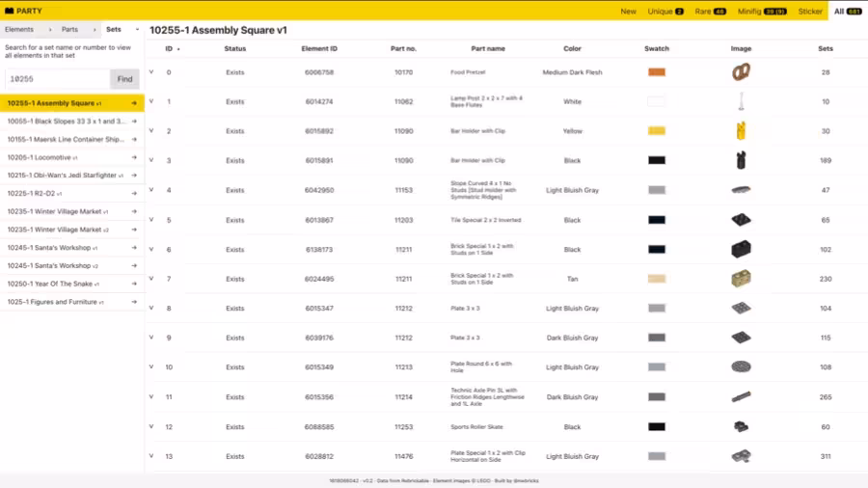Open arrow for 10215-1 Obi-Wan's Jedi Starfighter
This screenshot has height=488, width=868.
pos(134,176)
